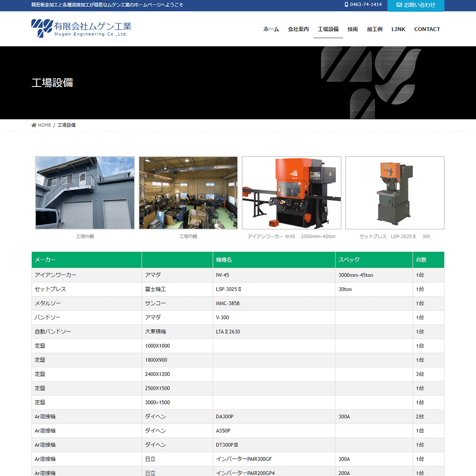
Task: Select the DA300P model cell
Action: click(274, 417)
